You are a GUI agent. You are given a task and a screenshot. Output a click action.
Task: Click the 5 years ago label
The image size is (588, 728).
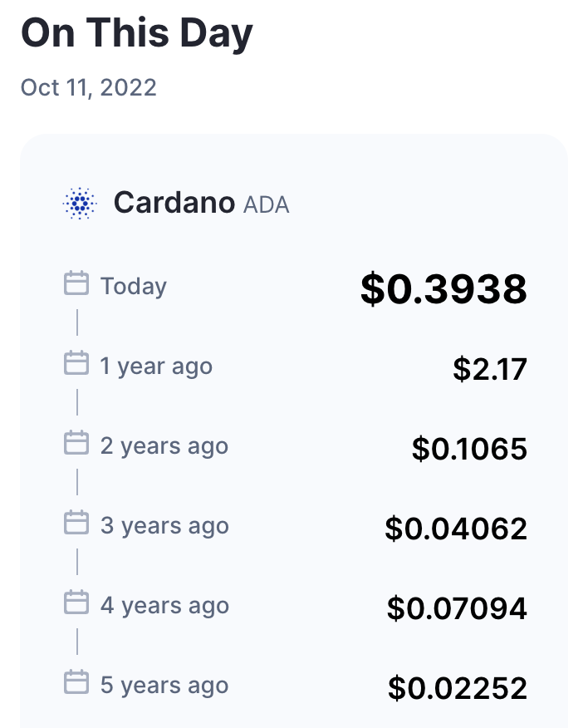pos(164,686)
